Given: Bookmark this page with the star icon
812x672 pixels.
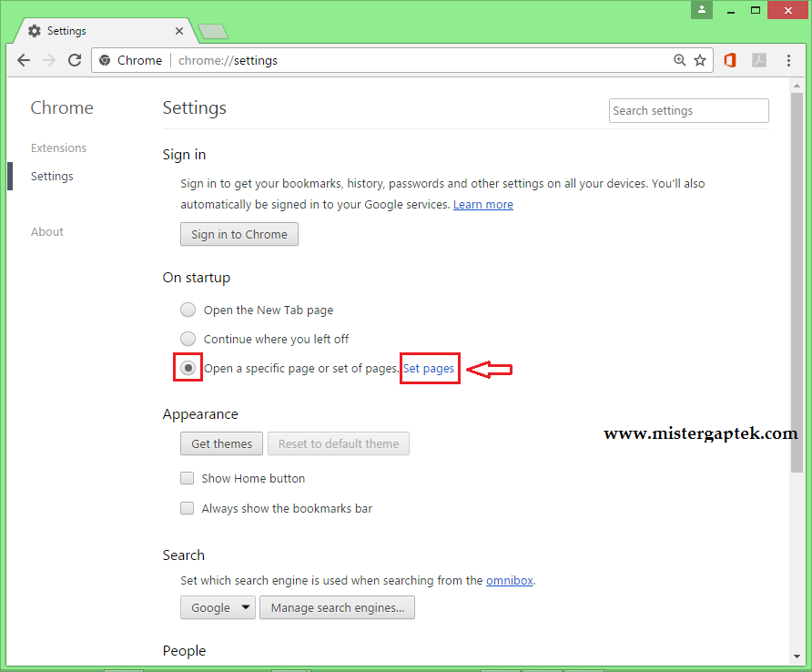Looking at the screenshot, I should [700, 60].
